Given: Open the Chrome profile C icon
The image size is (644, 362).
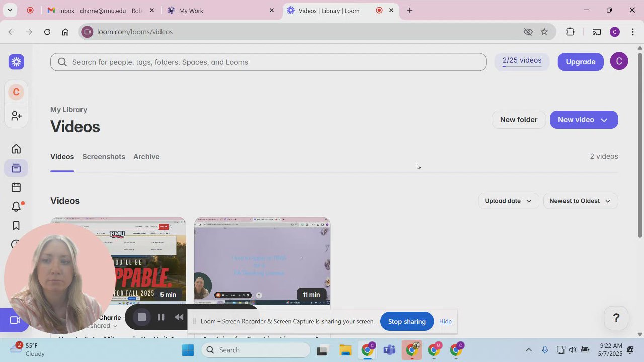Looking at the screenshot, I should (x=615, y=32).
